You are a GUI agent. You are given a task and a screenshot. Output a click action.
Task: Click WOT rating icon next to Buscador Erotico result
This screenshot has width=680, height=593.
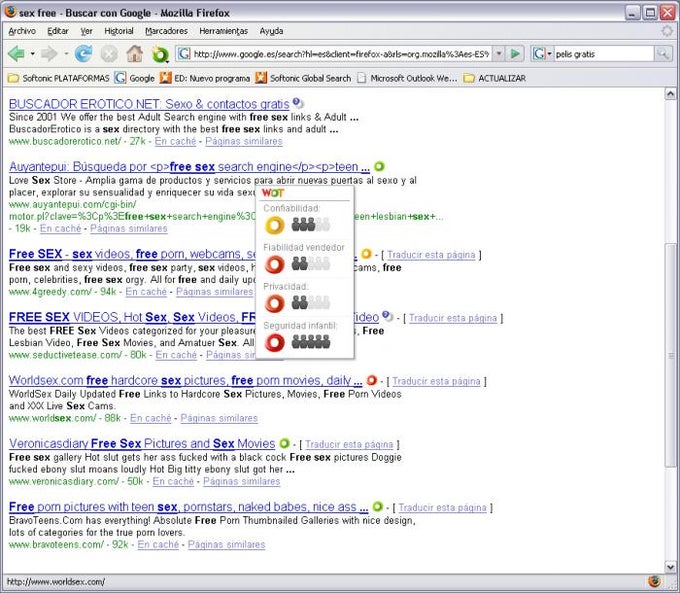[298, 103]
